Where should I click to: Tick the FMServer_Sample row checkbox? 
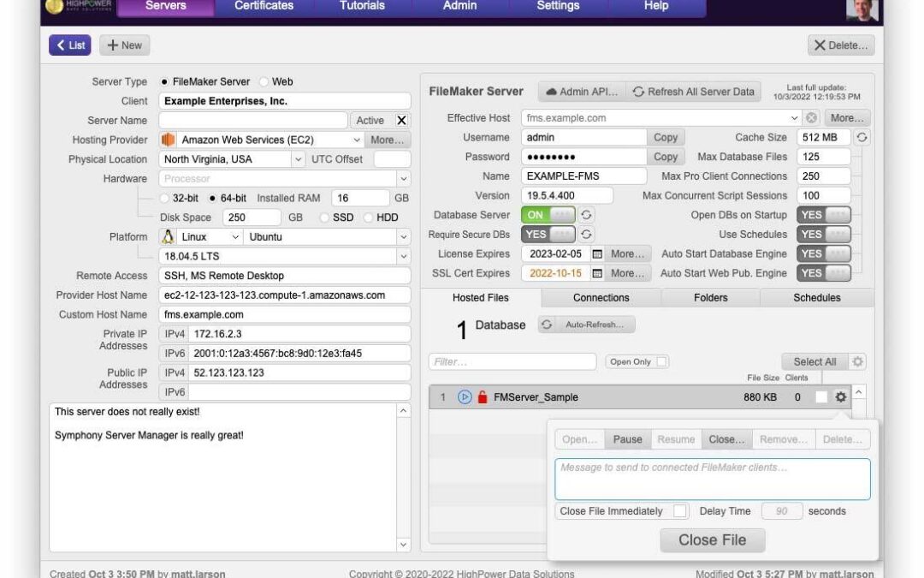[x=820, y=397]
